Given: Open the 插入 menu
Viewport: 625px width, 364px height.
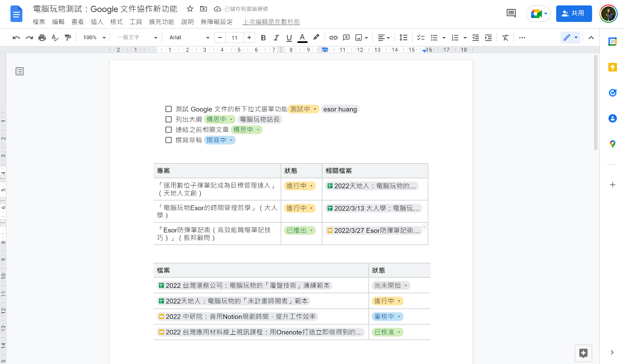Looking at the screenshot, I should [97, 22].
